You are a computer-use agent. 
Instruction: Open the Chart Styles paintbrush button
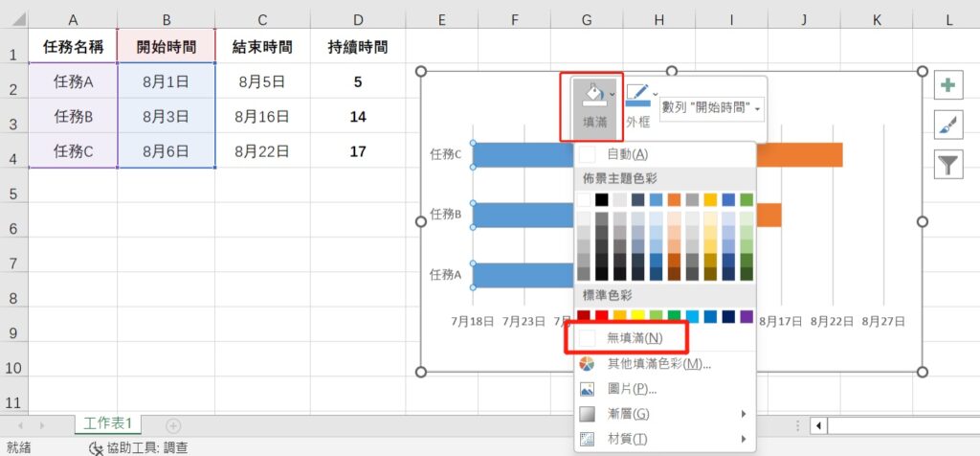point(948,125)
